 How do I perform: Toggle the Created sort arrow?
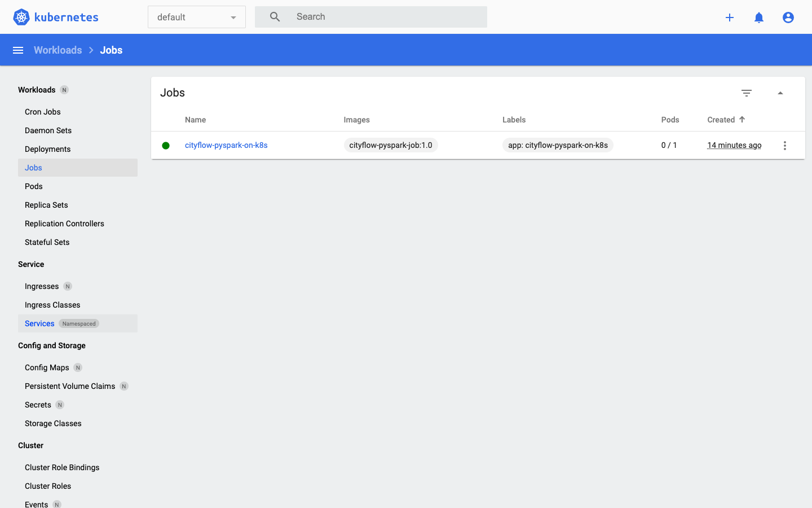[x=742, y=119]
